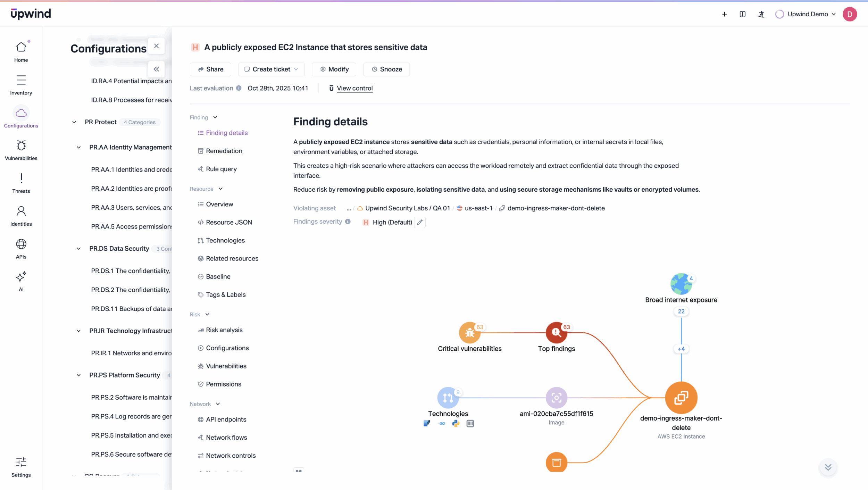Click the View control link

click(354, 88)
